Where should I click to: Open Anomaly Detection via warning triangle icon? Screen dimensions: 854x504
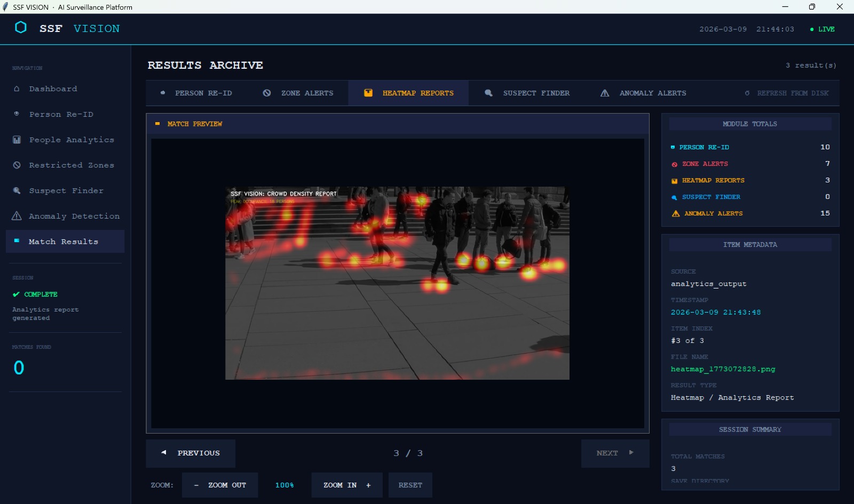pyautogui.click(x=17, y=216)
